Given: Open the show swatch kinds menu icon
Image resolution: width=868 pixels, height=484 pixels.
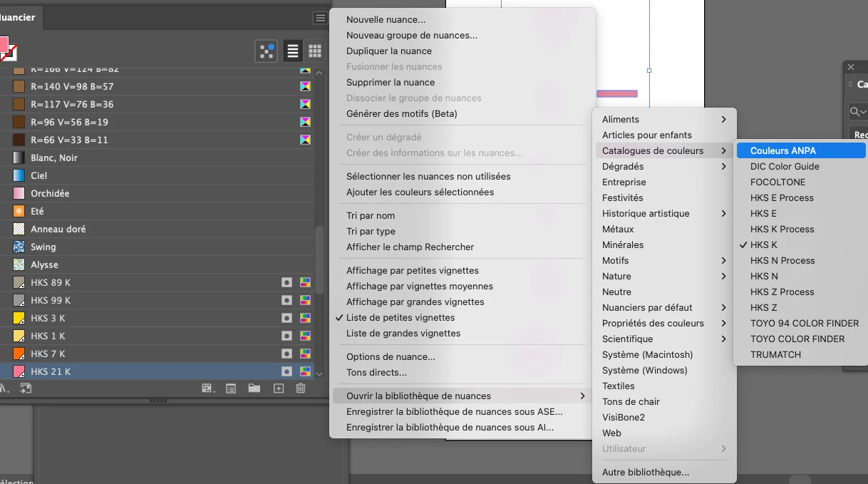Looking at the screenshot, I should [x=207, y=388].
